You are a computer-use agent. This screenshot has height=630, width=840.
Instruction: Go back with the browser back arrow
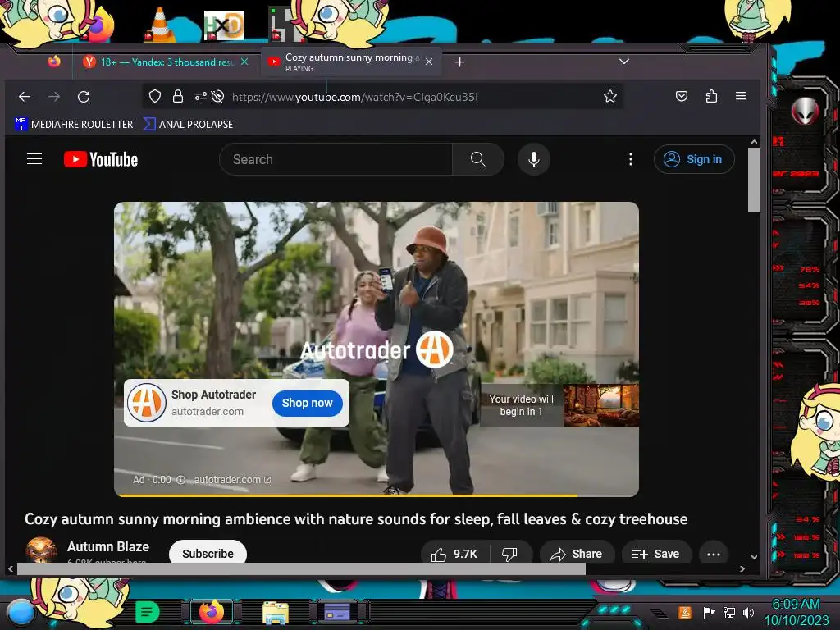(x=25, y=97)
